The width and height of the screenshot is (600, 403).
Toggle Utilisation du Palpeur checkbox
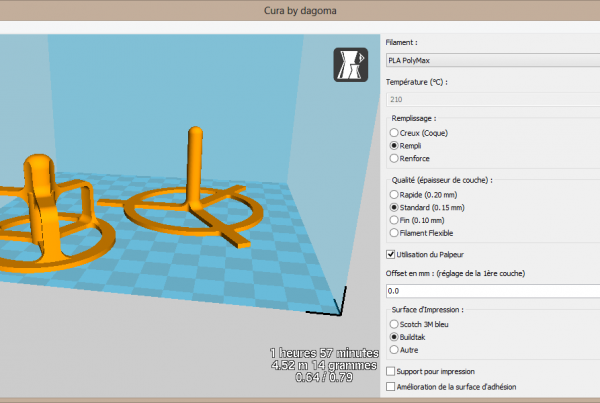tap(390, 255)
